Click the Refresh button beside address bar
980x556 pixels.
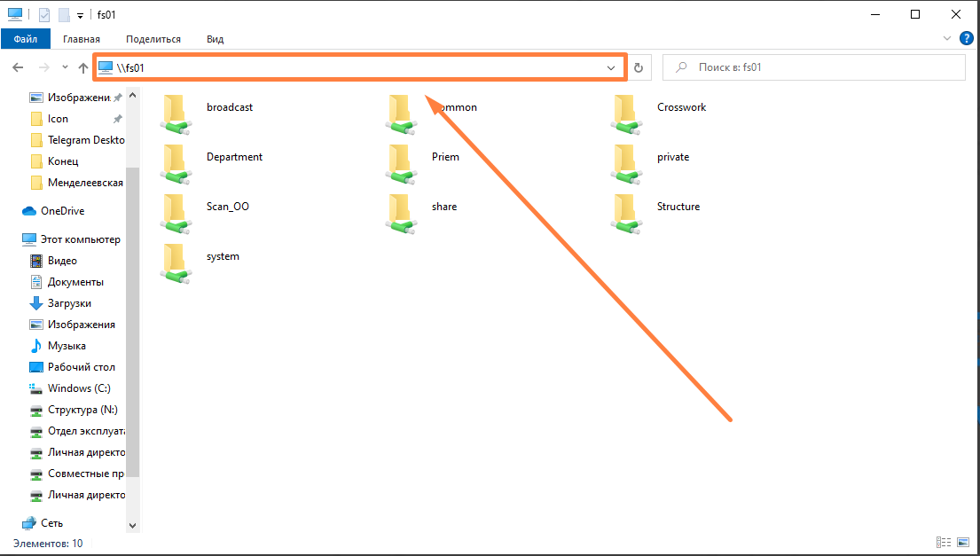click(638, 67)
